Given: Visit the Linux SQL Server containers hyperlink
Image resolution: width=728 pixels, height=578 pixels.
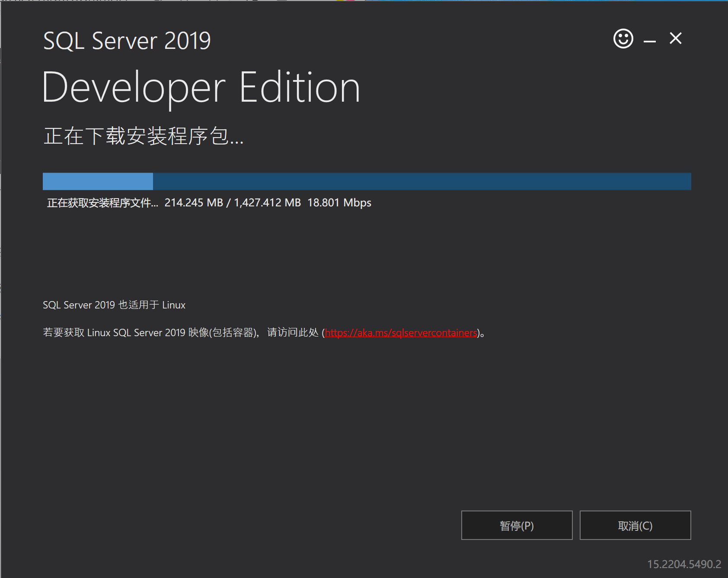Looking at the screenshot, I should click(401, 333).
